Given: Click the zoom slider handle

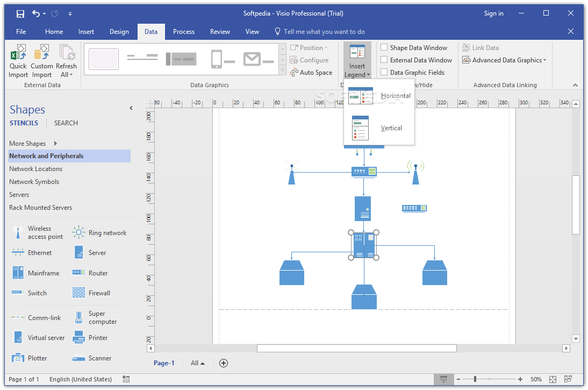Looking at the screenshot, I should tap(475, 379).
